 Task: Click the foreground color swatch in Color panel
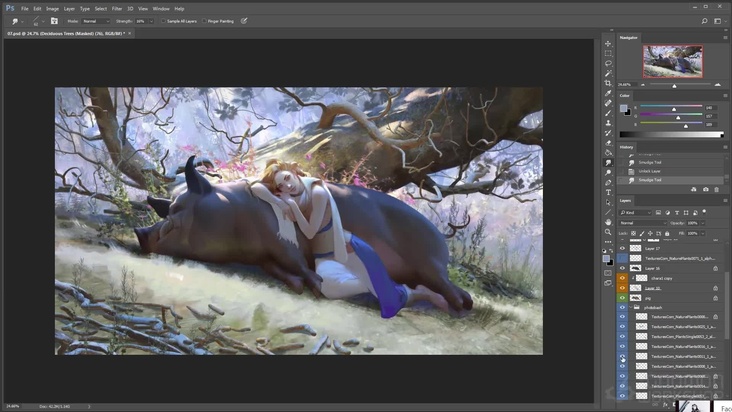(x=623, y=107)
